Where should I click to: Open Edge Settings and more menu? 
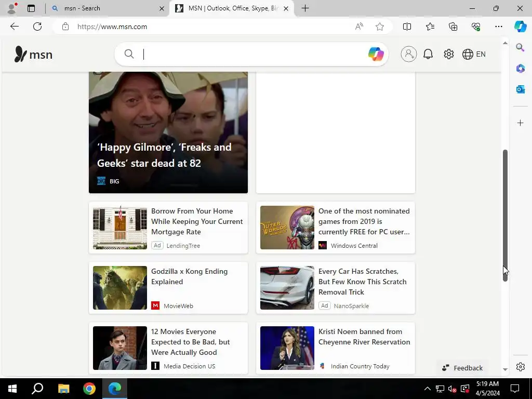coord(498,26)
